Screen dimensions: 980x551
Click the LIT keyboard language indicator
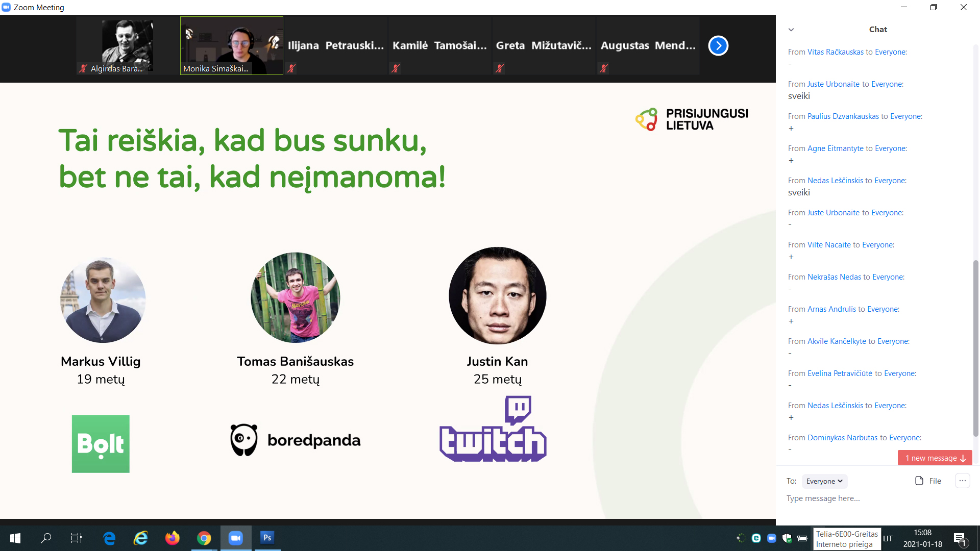(888, 539)
